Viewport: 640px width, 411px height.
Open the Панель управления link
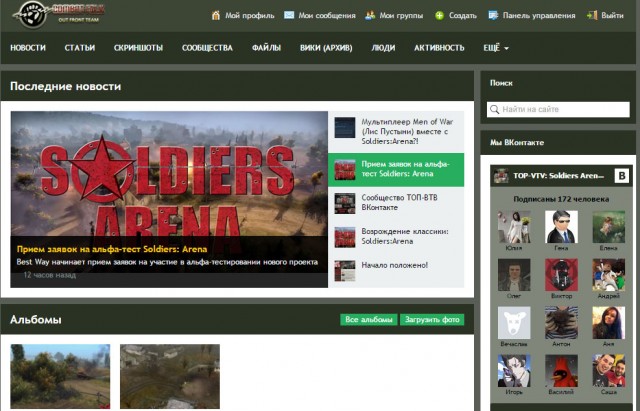coord(539,16)
